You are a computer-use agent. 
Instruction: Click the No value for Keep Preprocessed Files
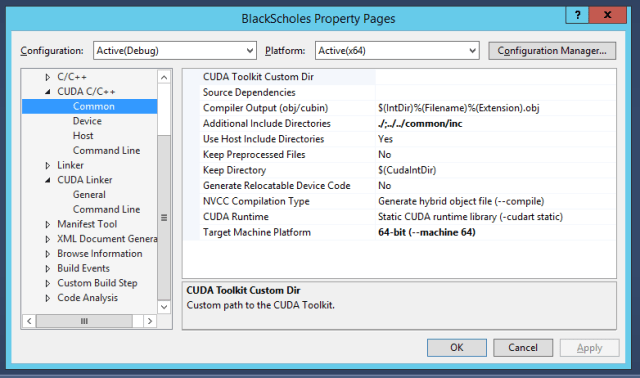click(x=384, y=154)
